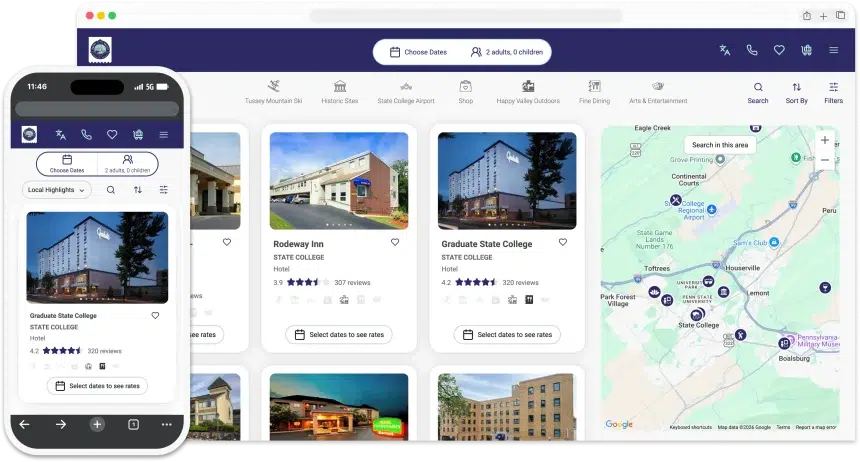Select the Happy Valley Outdoors category
This screenshot has height=462, width=860.
click(528, 92)
